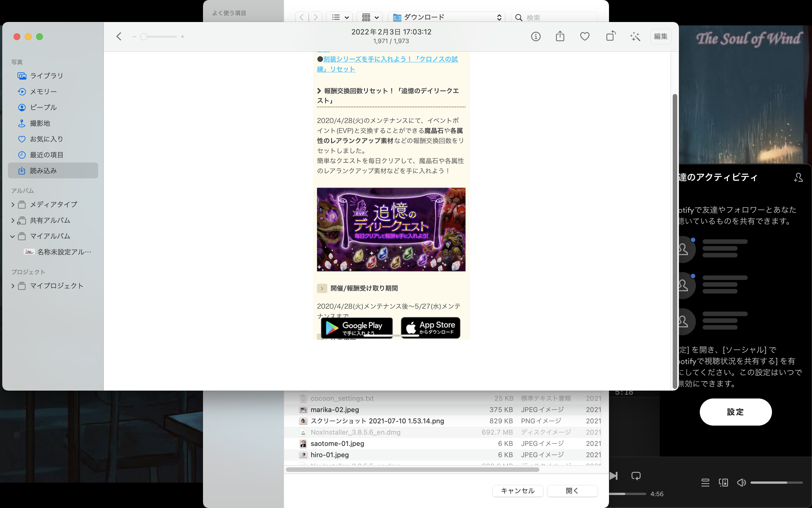Image resolution: width=812 pixels, height=508 pixels.
Task: Go back with the Photos back chevron
Action: coord(119,36)
